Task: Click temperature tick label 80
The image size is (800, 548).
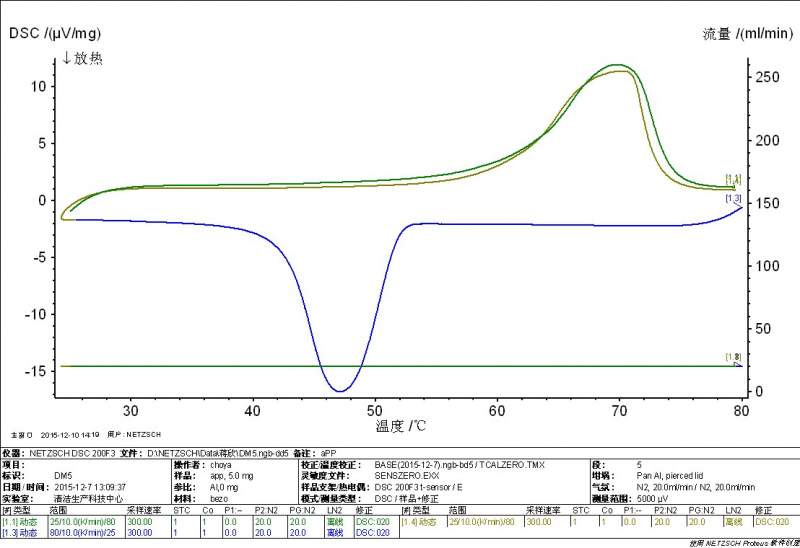Action: point(741,411)
